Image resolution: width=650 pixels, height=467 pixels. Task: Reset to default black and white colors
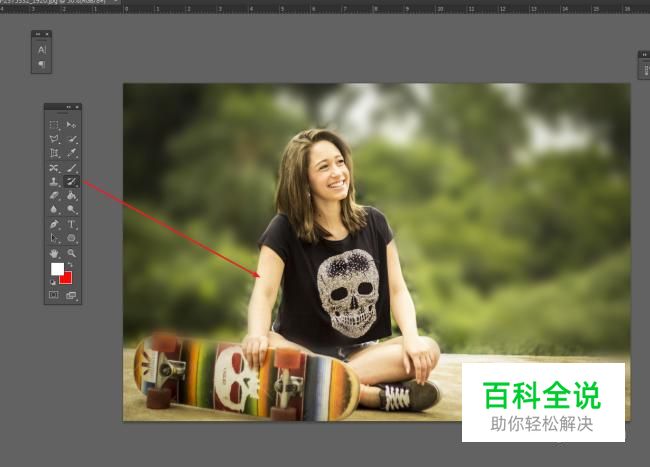coord(53,282)
